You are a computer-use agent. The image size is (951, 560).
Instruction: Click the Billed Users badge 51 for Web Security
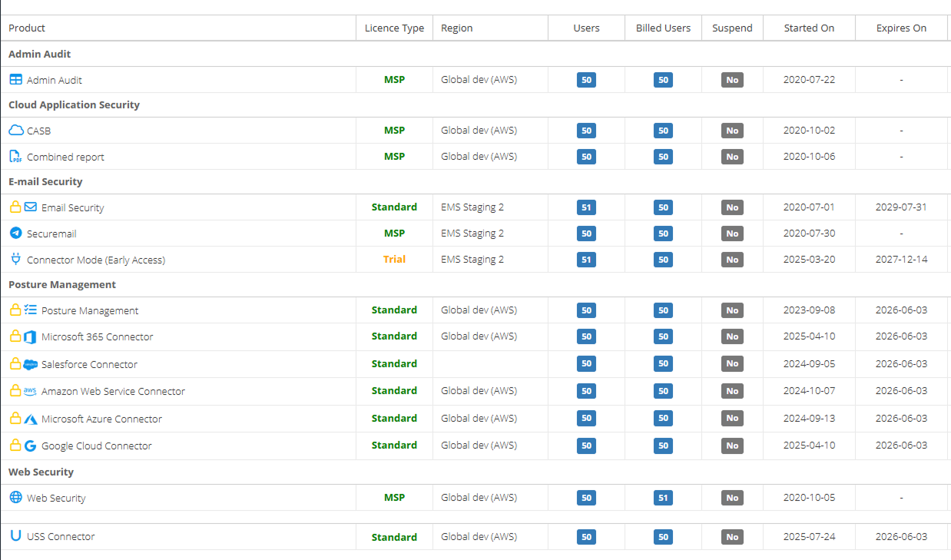[x=663, y=498]
